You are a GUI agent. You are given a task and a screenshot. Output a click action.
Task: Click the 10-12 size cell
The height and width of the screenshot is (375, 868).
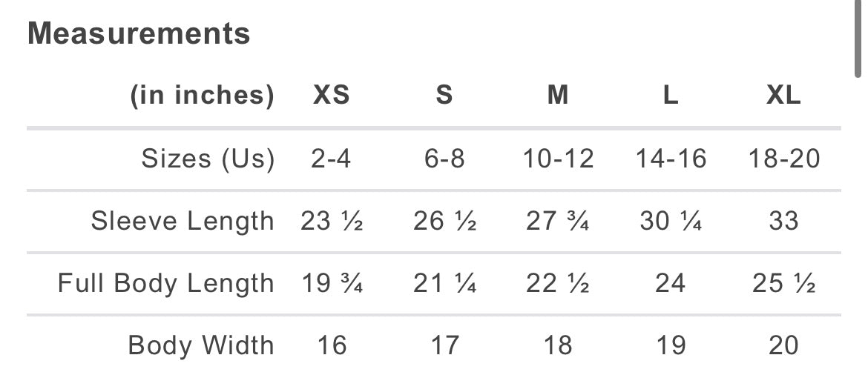(558, 159)
